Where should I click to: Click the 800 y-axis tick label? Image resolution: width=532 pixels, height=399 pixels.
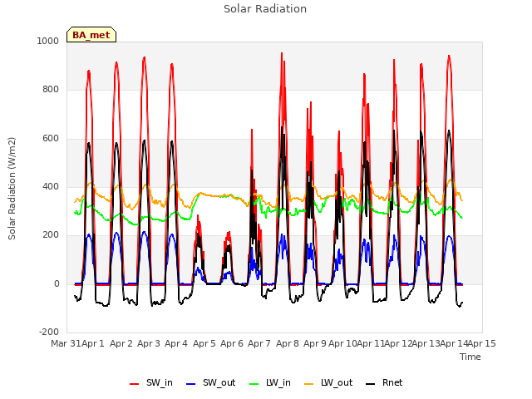pos(51,90)
